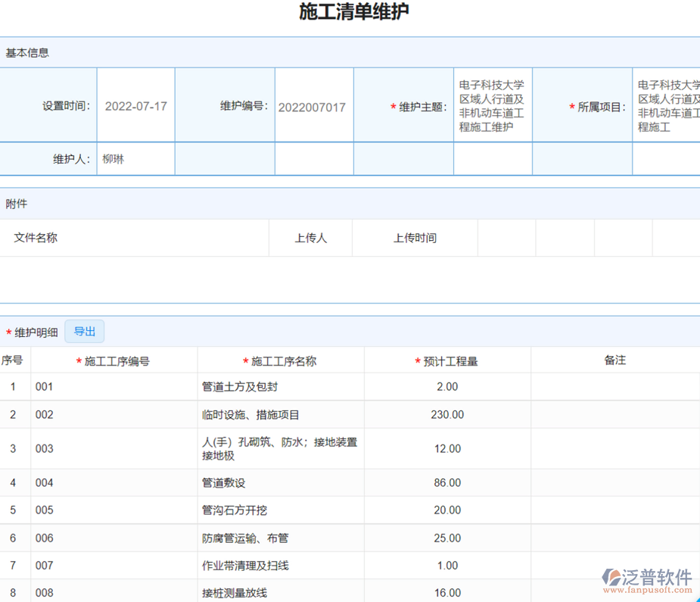The image size is (700, 602).
Task: Select maintainer 柳琳 in 维护人 field
Action: tap(115, 158)
